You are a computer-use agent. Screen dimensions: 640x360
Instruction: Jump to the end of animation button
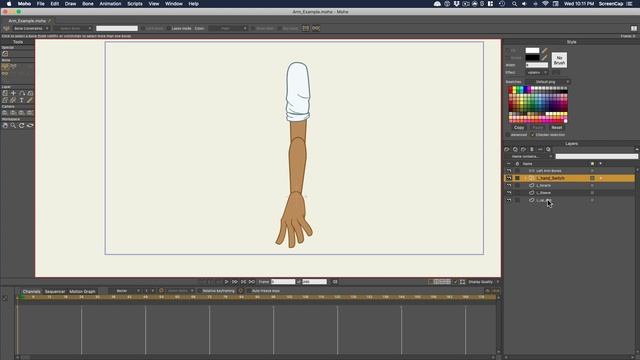[x=252, y=282]
